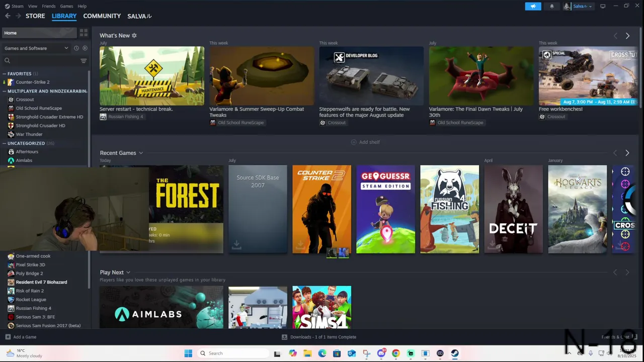644x362 pixels.
Task: Show next What's New items
Action: point(627,36)
